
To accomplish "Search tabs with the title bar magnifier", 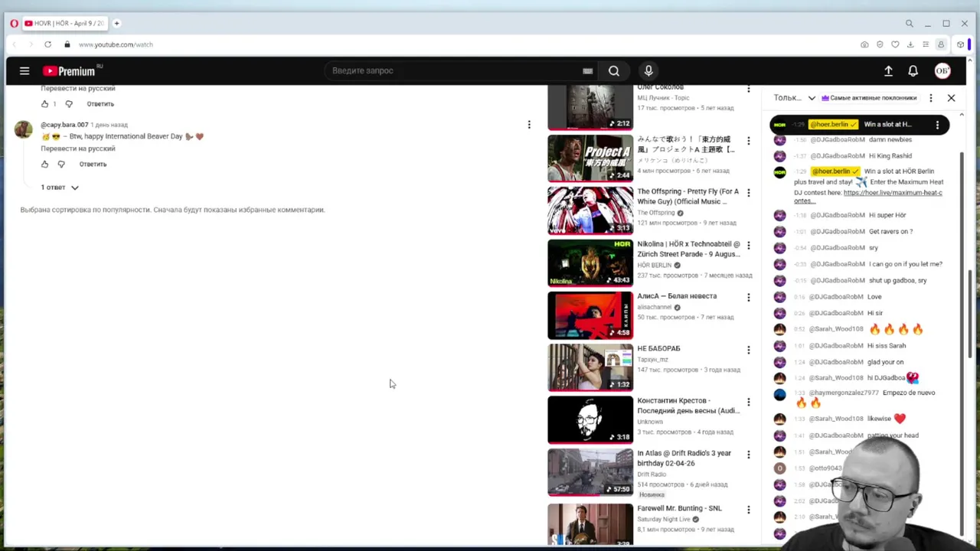I will pyautogui.click(x=909, y=24).
